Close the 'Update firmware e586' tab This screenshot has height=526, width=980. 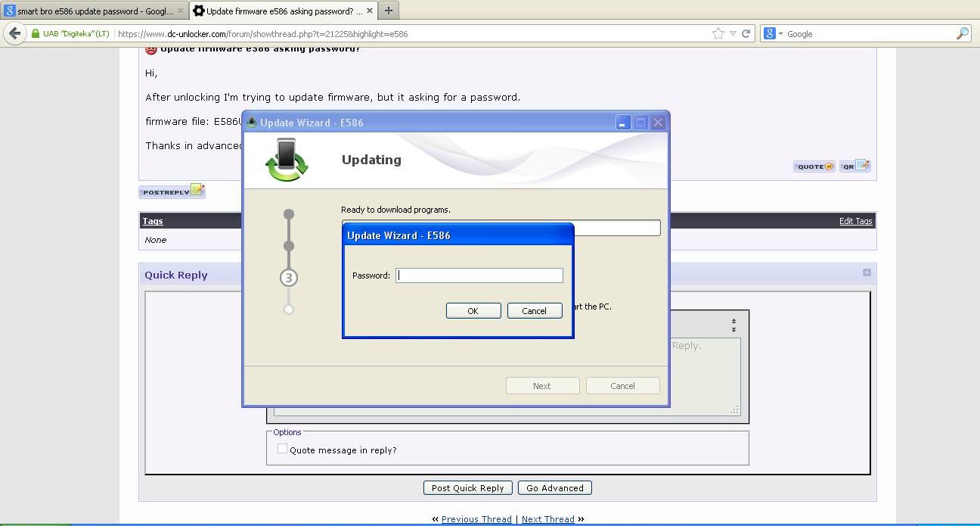pyautogui.click(x=369, y=11)
